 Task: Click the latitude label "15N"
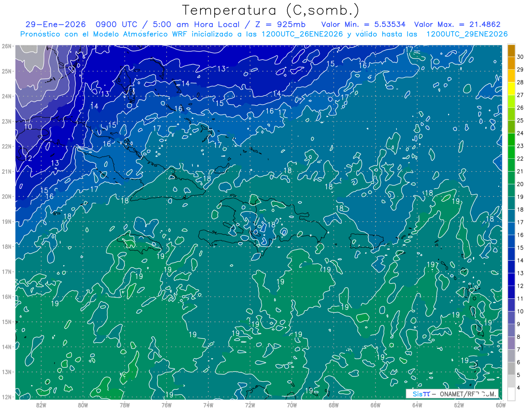(x=6, y=322)
